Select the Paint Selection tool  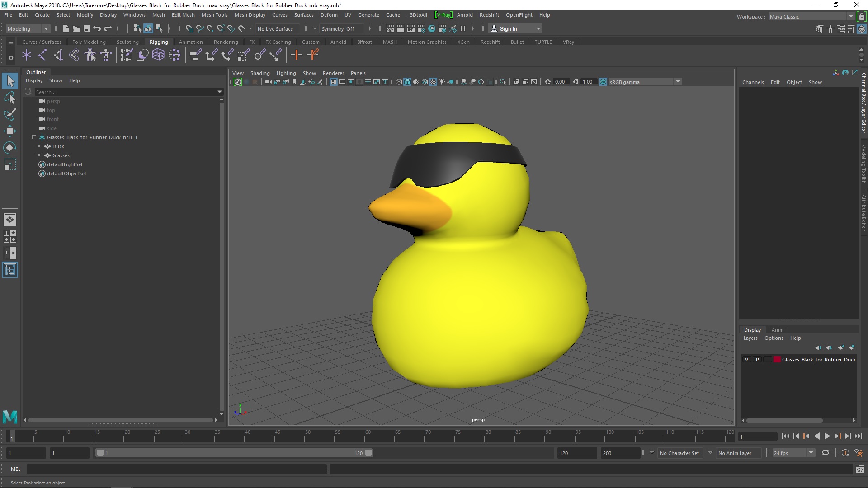[10, 114]
